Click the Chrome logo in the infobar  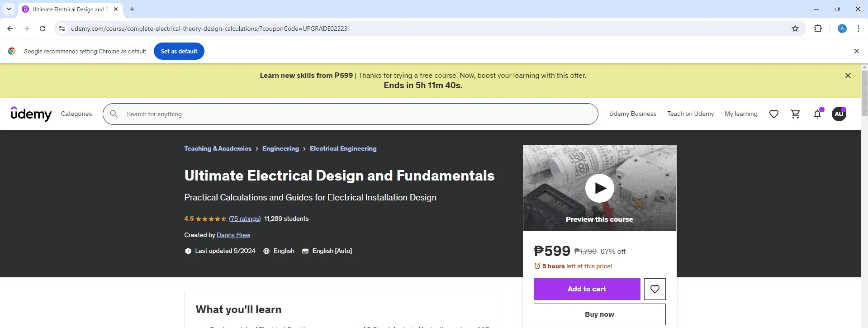(x=12, y=51)
